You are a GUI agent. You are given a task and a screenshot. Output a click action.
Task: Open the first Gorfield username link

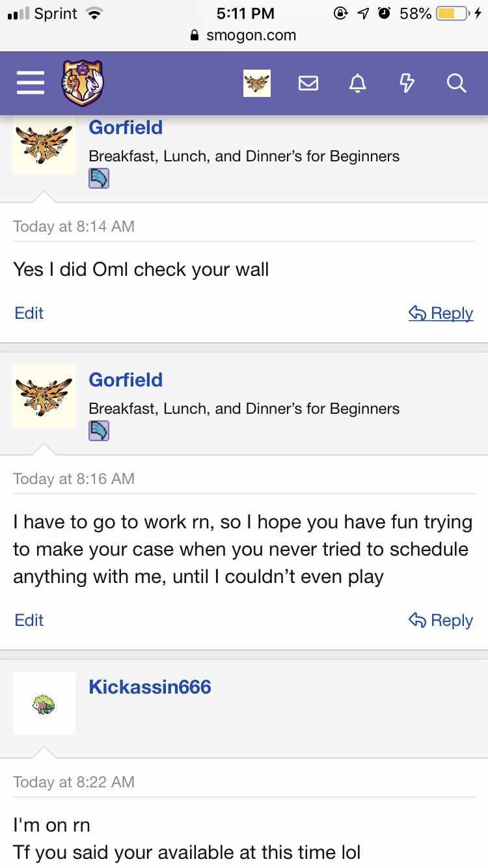[126, 128]
